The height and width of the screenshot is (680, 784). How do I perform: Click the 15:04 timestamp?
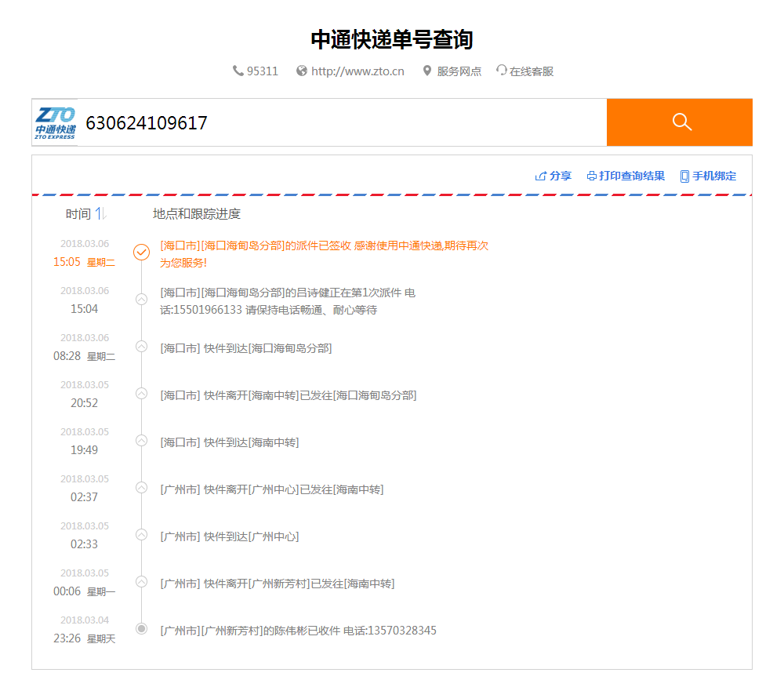[x=84, y=309]
